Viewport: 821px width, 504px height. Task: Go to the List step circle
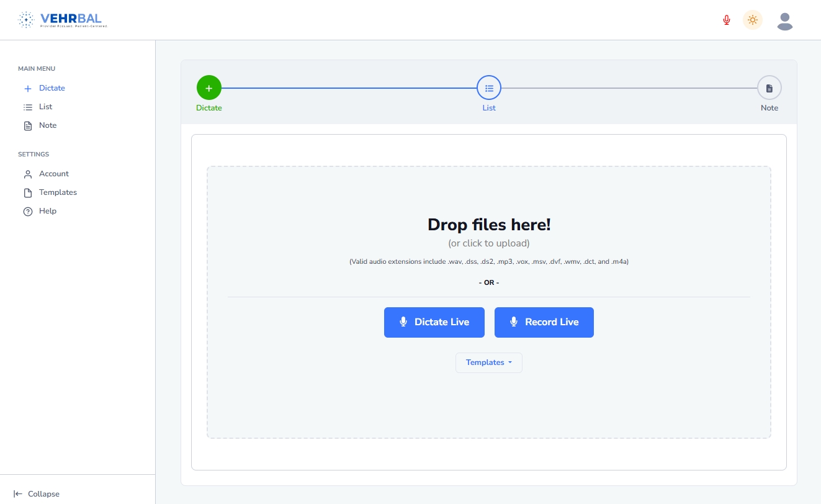[489, 88]
